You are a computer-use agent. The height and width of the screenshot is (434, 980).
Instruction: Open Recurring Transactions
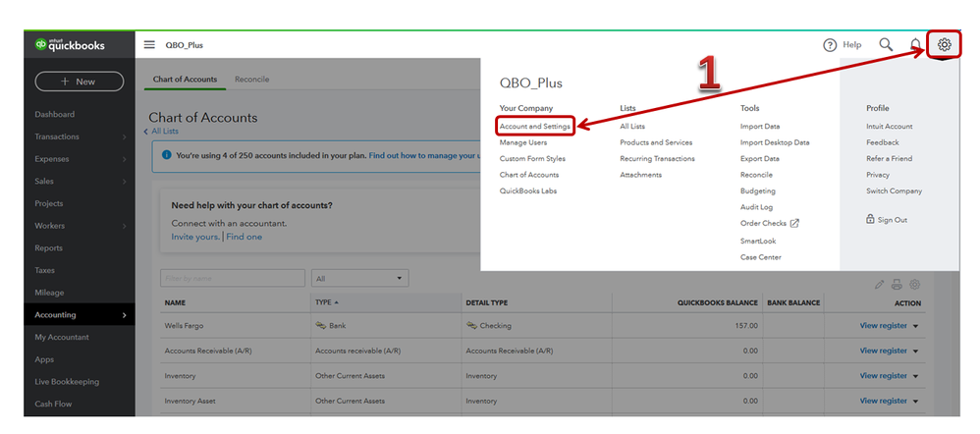pyautogui.click(x=658, y=159)
